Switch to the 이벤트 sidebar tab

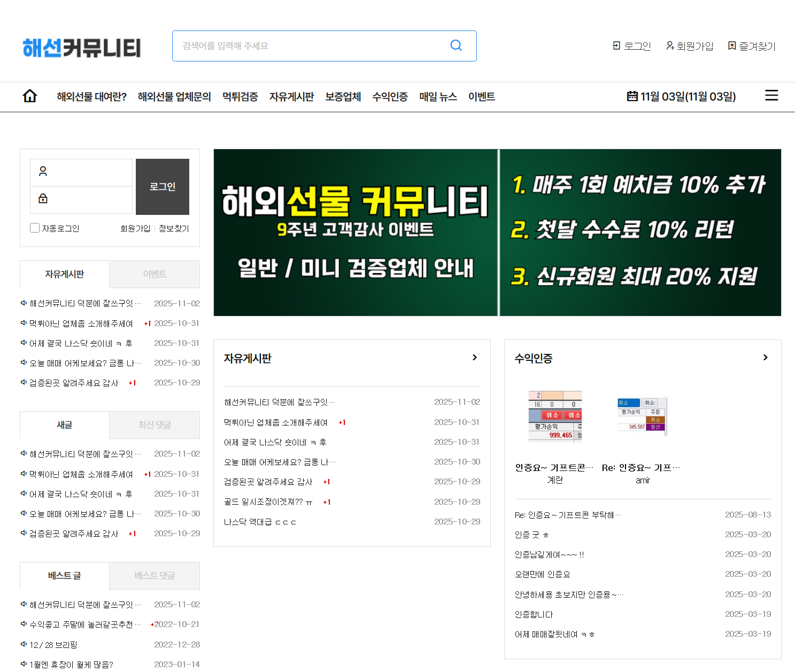[x=155, y=274]
